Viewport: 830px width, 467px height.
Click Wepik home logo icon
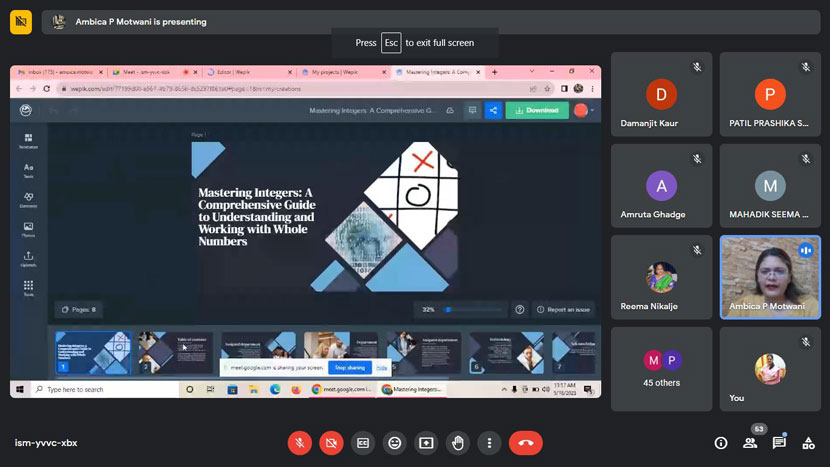click(x=25, y=110)
